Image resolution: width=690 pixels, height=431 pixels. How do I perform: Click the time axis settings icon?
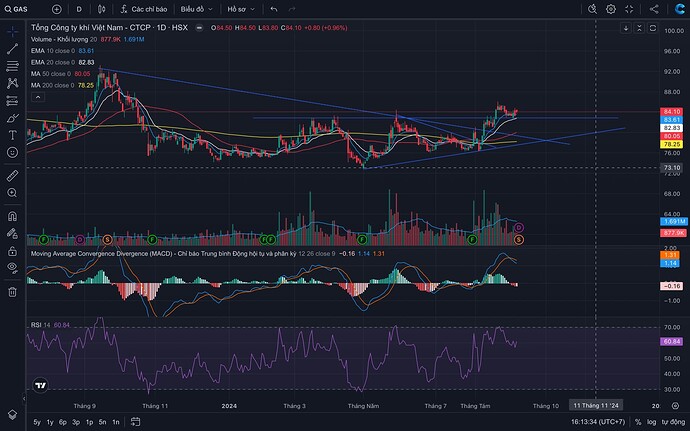tap(675, 406)
